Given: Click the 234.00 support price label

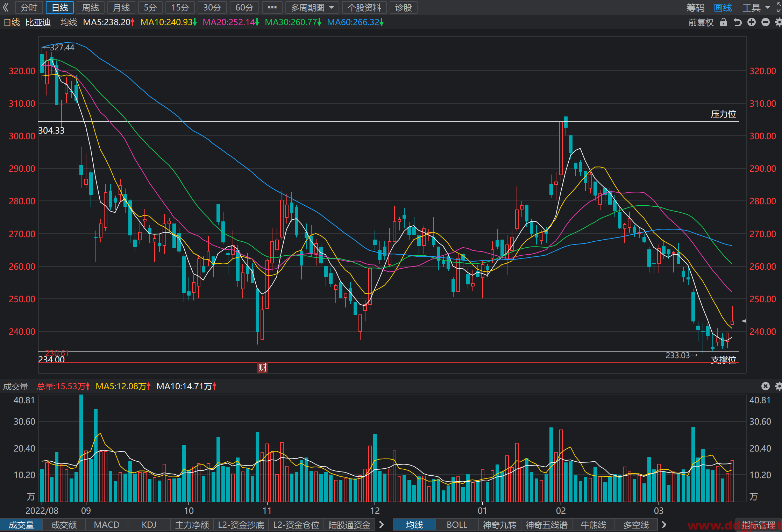Looking at the screenshot, I should (x=51, y=360).
